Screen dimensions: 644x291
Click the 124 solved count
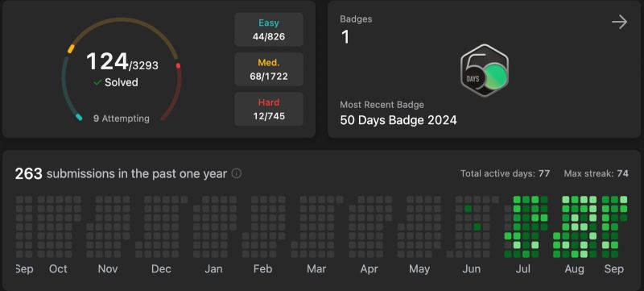tap(107, 62)
